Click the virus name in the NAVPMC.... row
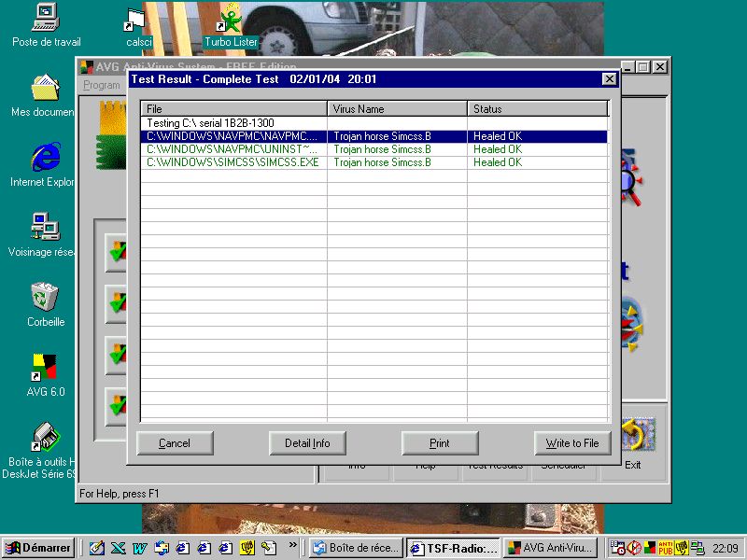747x560 pixels. click(383, 136)
